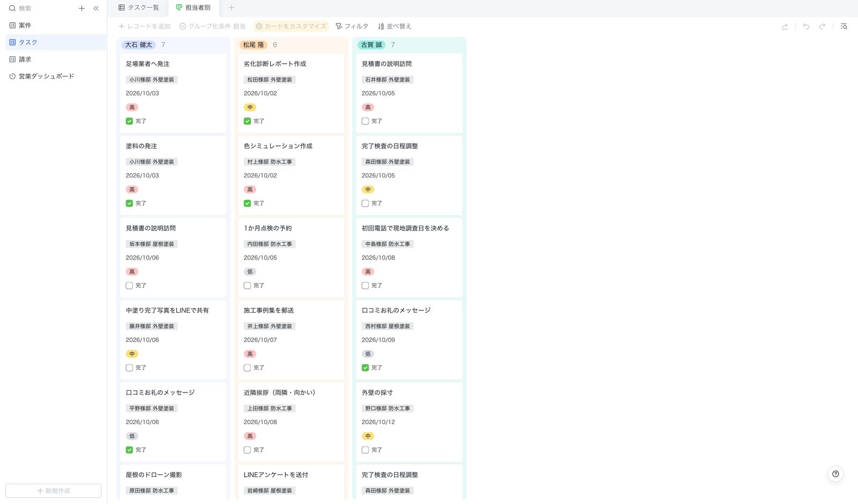
Task: Click the share icon in toolbar
Action: (785, 26)
